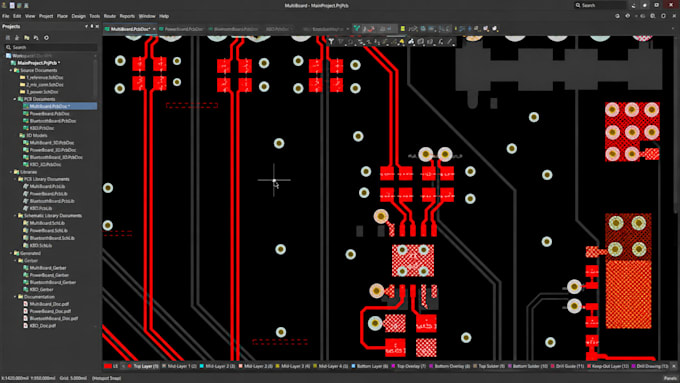Select KBD_Doc.pdf documentation file

(42, 326)
